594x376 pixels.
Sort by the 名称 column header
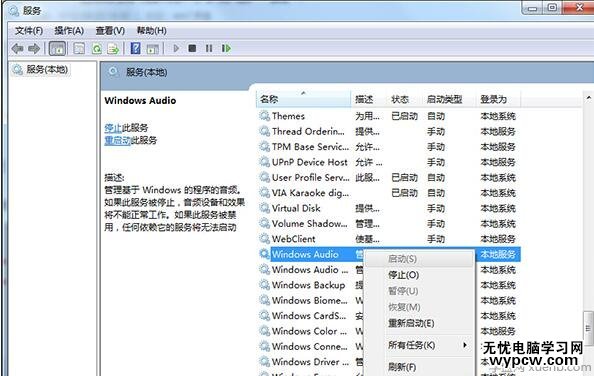pos(304,99)
